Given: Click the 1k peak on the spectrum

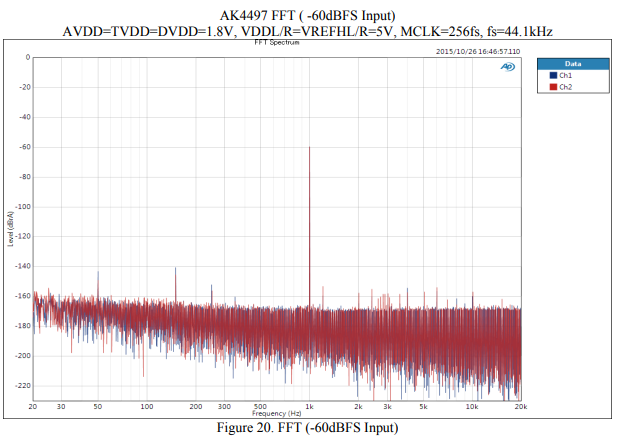Looking at the screenshot, I should 310,147.
